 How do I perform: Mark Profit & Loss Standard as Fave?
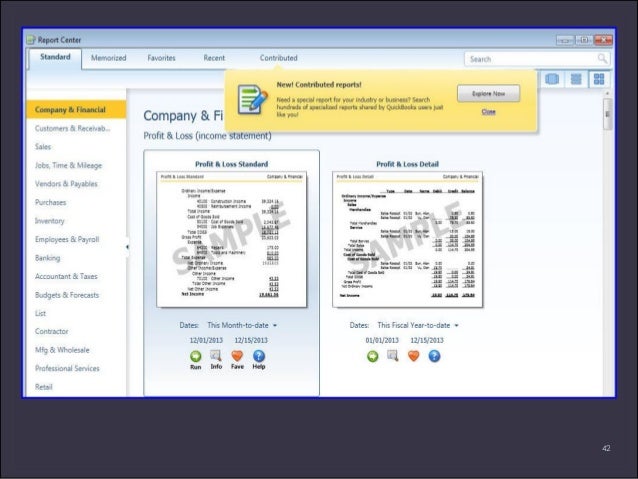pyautogui.click(x=237, y=356)
